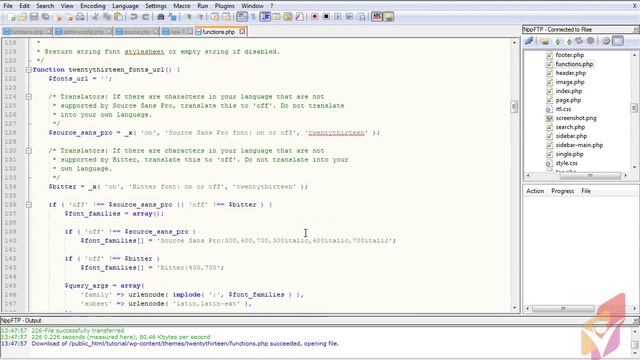Click the Action column header

point(535,191)
